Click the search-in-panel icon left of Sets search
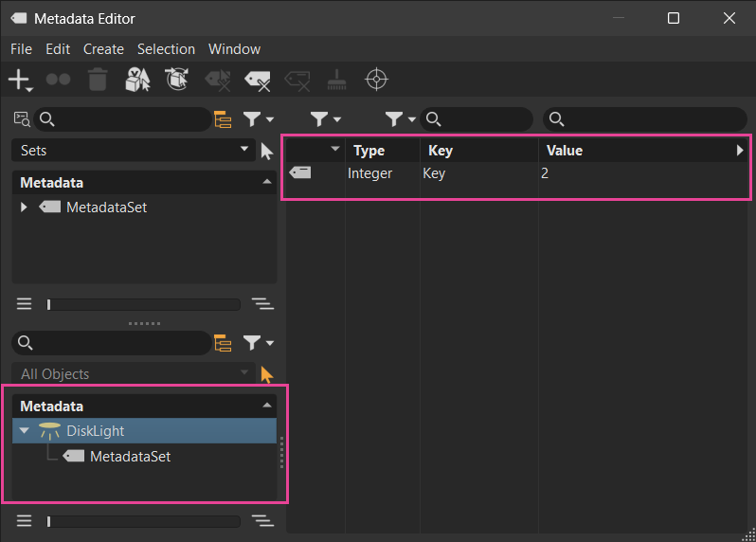The height and width of the screenshot is (542, 756). click(x=22, y=119)
